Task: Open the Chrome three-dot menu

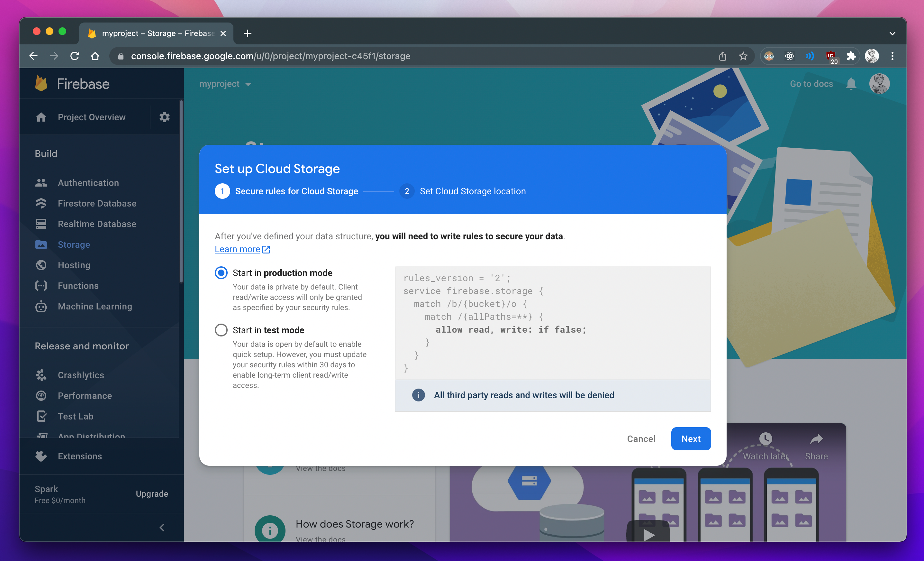Action: tap(892, 56)
